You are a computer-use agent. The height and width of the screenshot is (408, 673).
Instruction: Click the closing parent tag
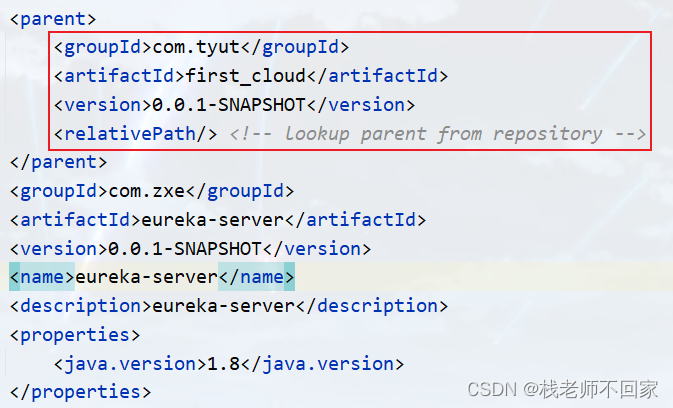pos(58,162)
